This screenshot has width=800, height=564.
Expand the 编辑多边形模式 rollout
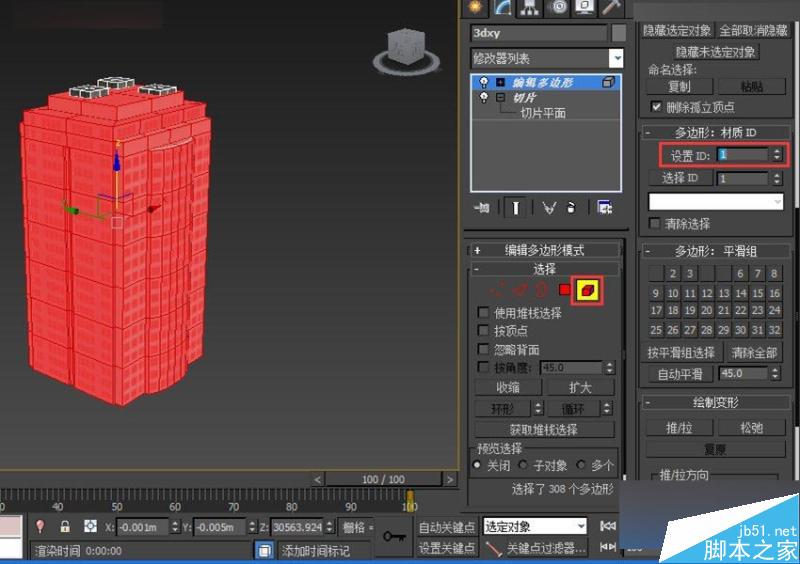[x=477, y=250]
